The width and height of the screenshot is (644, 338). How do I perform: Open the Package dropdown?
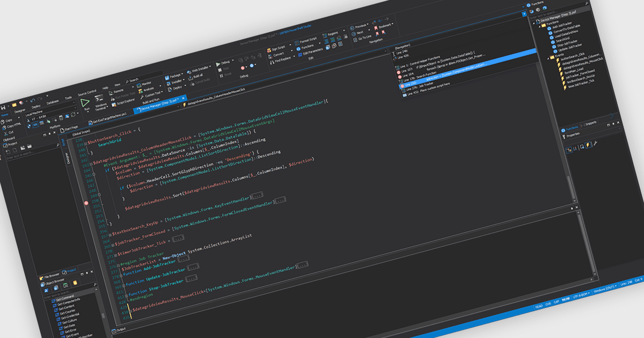point(173,77)
